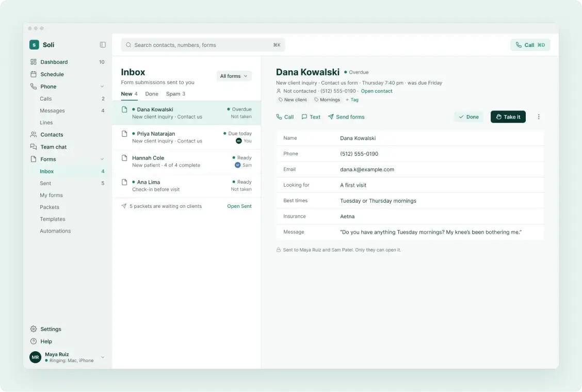Click the email dana.k@example.com
Image resolution: width=582 pixels, height=392 pixels.
[367, 169]
